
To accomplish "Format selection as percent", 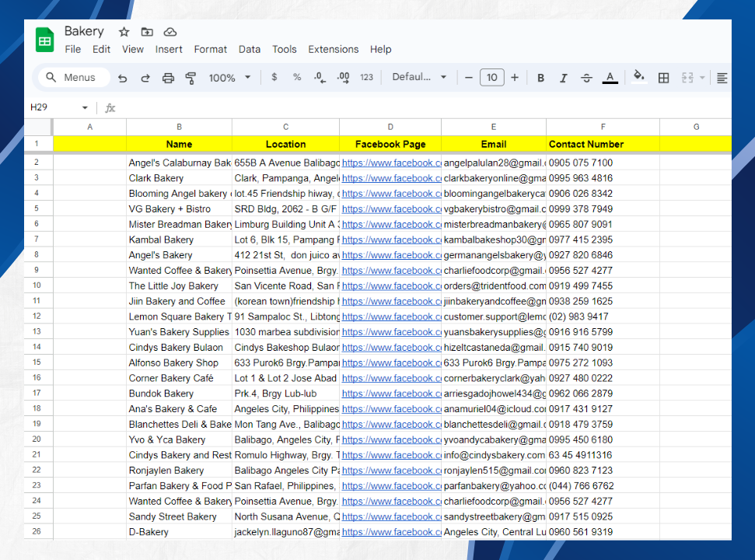I will click(x=296, y=77).
